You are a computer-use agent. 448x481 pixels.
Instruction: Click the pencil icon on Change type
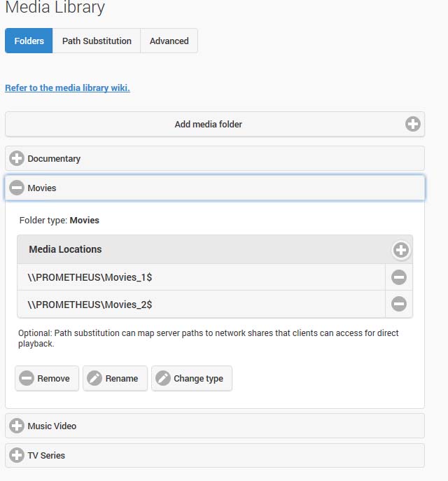pos(162,378)
